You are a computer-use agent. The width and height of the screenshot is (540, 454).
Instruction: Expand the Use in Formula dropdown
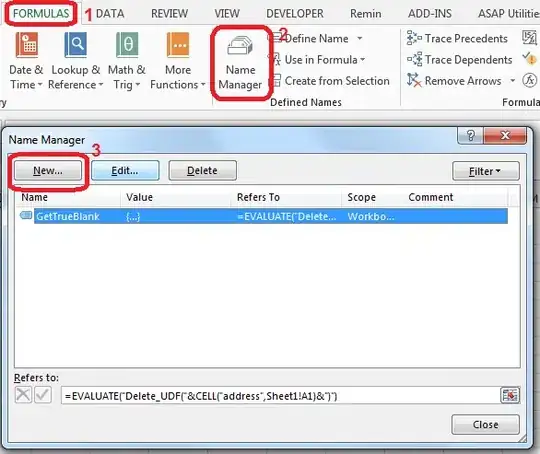pos(362,60)
